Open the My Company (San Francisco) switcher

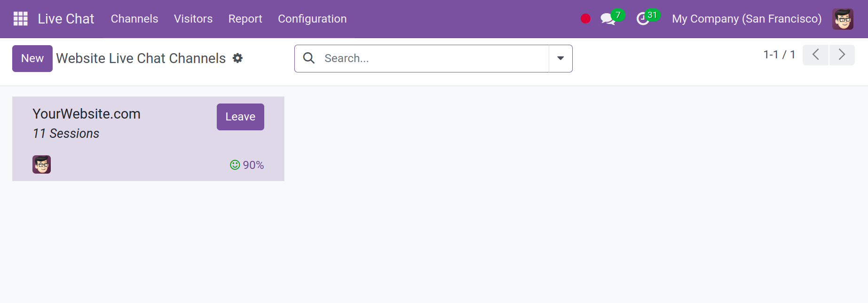tap(747, 19)
